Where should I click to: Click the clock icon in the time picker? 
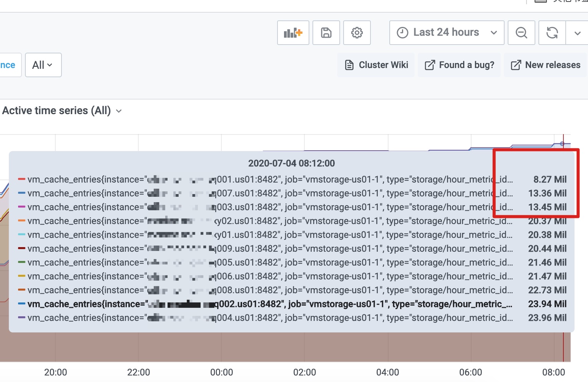point(402,33)
